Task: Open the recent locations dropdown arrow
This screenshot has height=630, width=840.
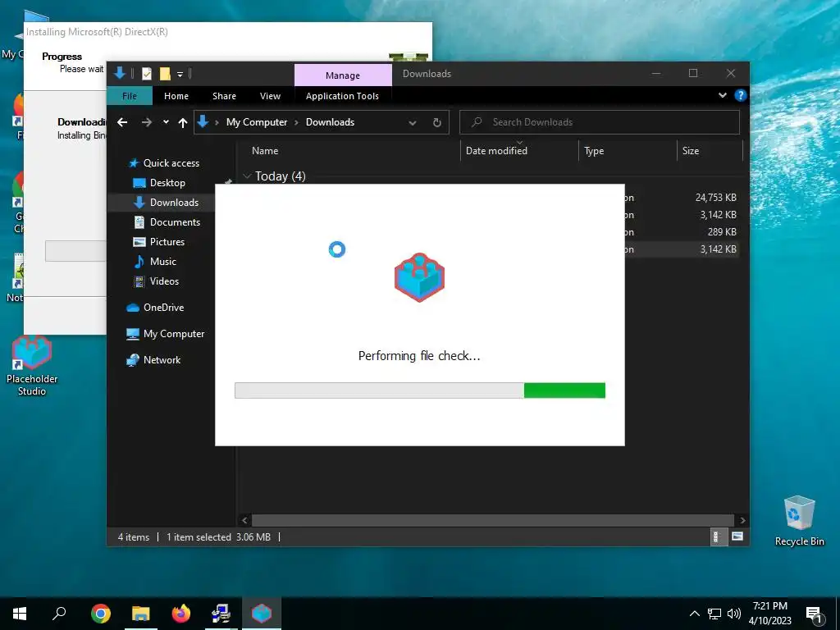Action: 166,122
